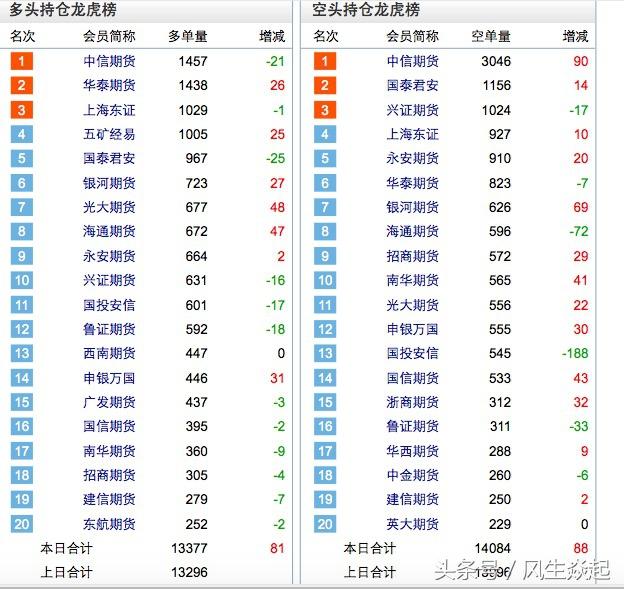The width and height of the screenshot is (624, 589).
Task: Click rank 1 badge in 多头持仓龙虎榜
Action: pyautogui.click(x=21, y=61)
